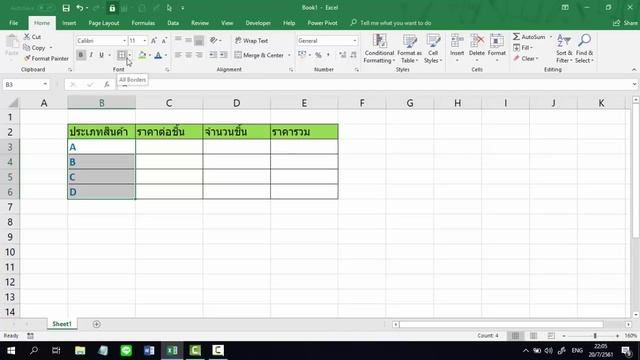Switch to the Power Pivot tab
The image size is (640, 360).
click(x=322, y=23)
